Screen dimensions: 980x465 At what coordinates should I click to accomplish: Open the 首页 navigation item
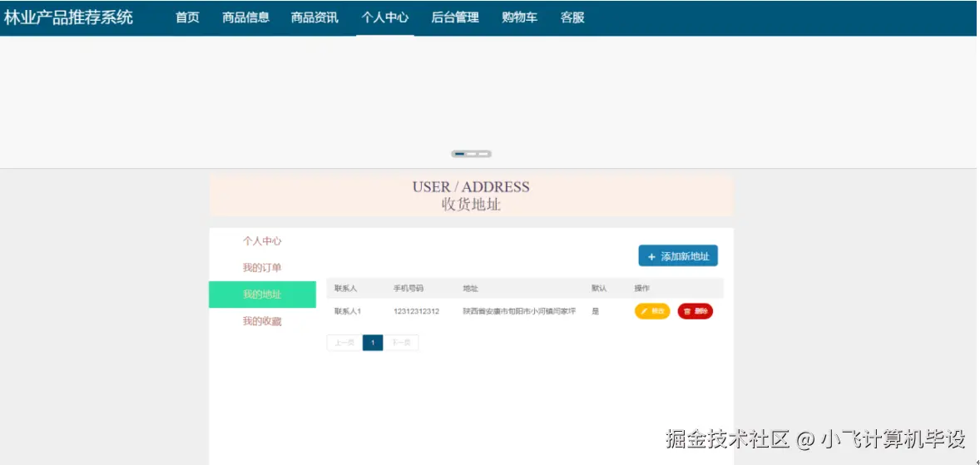[x=187, y=17]
